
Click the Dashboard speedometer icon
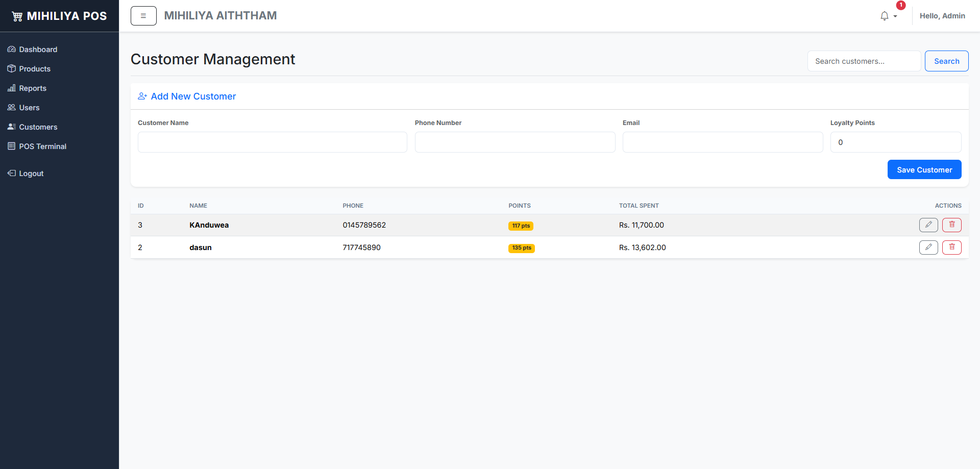pos(12,50)
